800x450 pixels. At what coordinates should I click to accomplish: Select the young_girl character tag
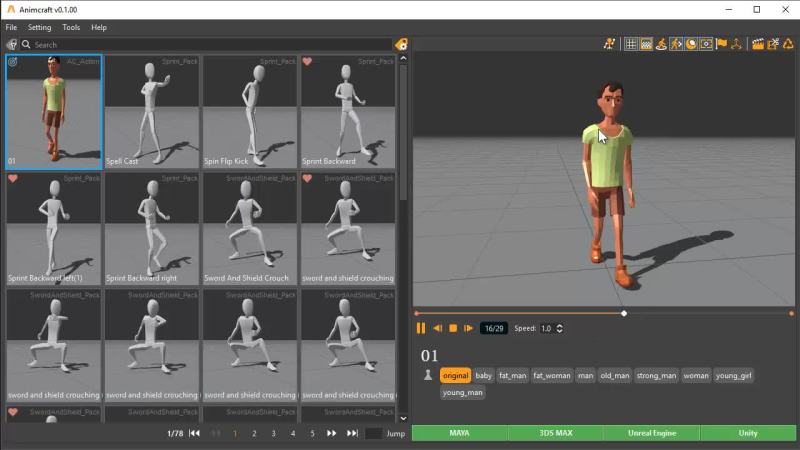click(733, 376)
